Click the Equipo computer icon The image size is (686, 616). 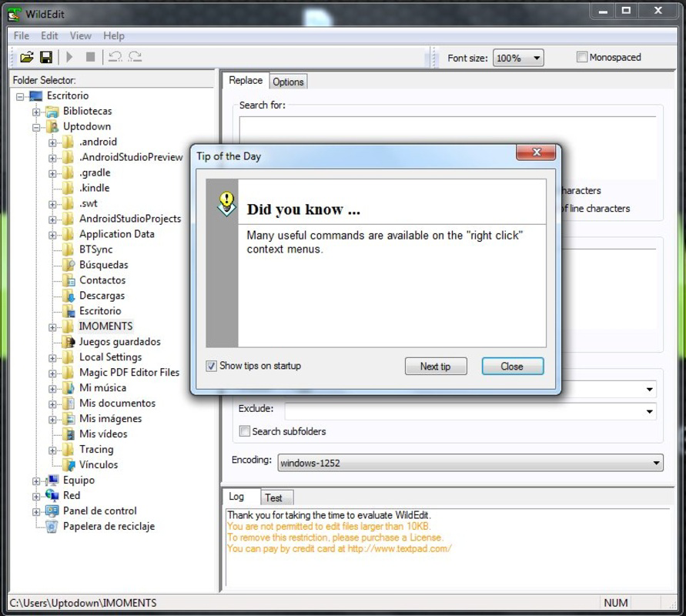click(x=52, y=480)
